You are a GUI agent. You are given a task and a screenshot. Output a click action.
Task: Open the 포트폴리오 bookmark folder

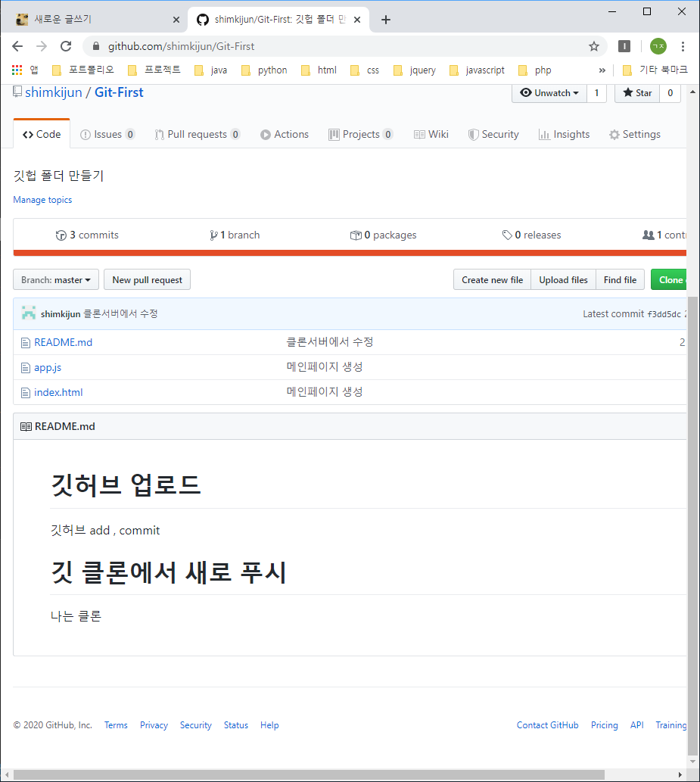tap(83, 70)
